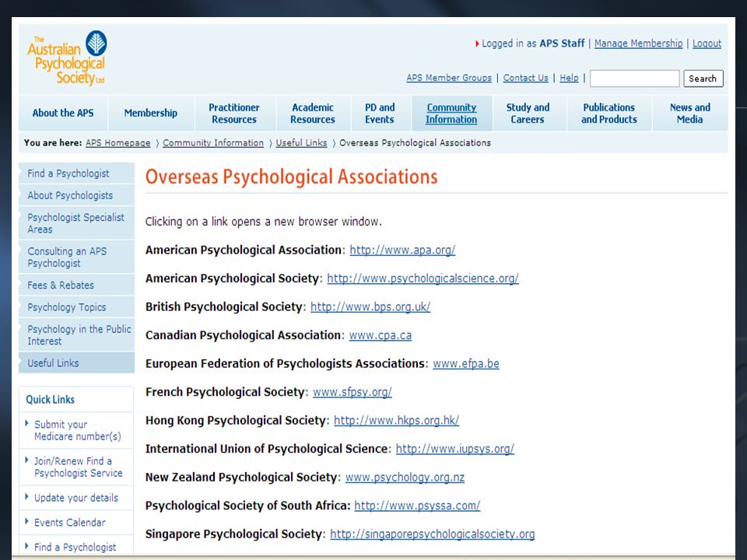Screen dimensions: 747x560
Task: Click the Manage Membership link
Action: 638,44
